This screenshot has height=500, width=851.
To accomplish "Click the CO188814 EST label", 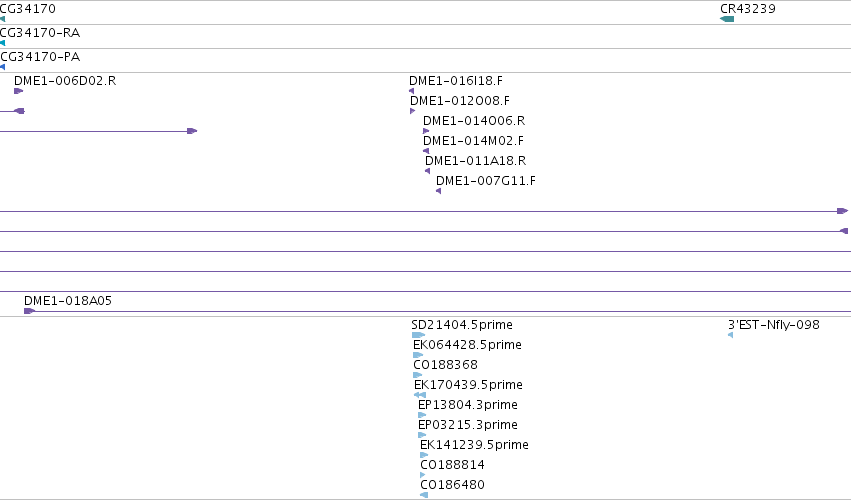I will [x=453, y=465].
